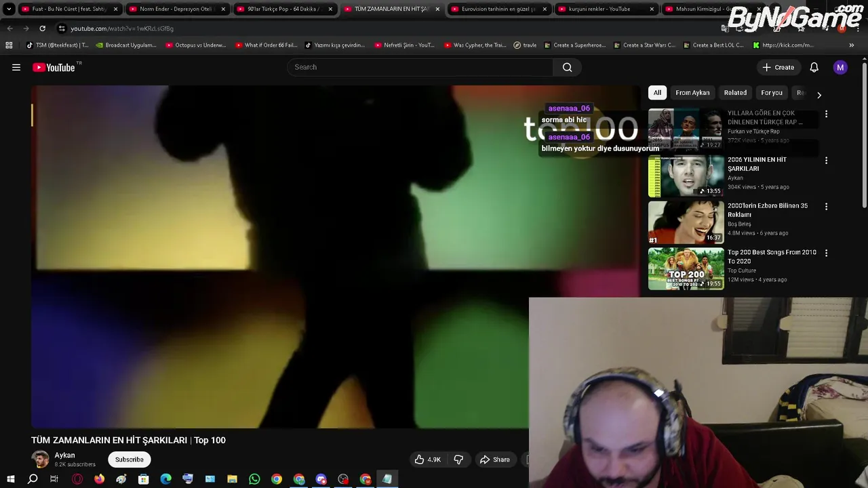868x488 pixels.
Task: Click the Top Culture channel name
Action: tap(742, 270)
